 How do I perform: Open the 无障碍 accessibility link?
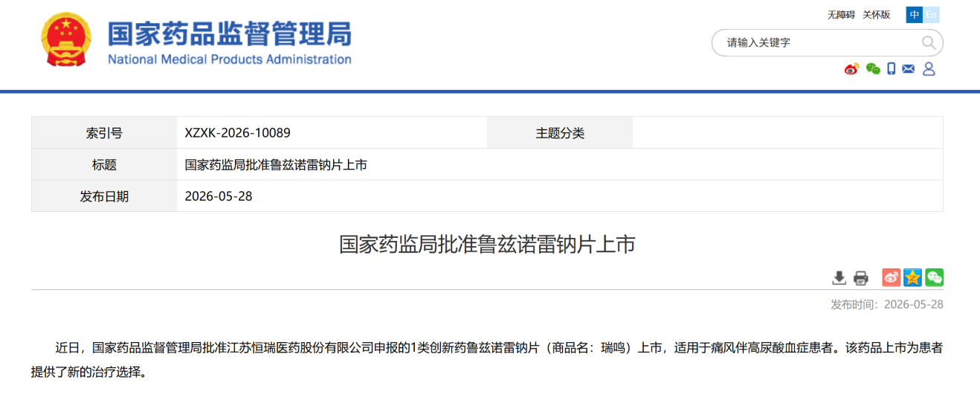coord(842,15)
